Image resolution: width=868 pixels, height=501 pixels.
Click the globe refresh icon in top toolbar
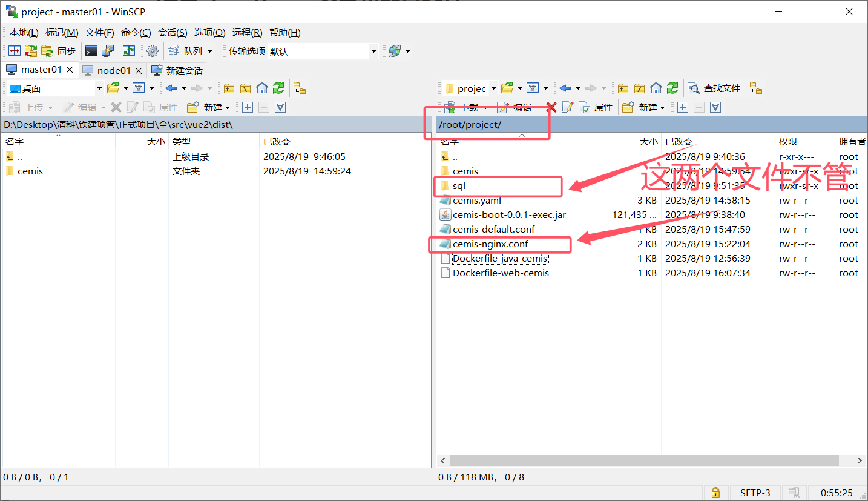pos(395,51)
